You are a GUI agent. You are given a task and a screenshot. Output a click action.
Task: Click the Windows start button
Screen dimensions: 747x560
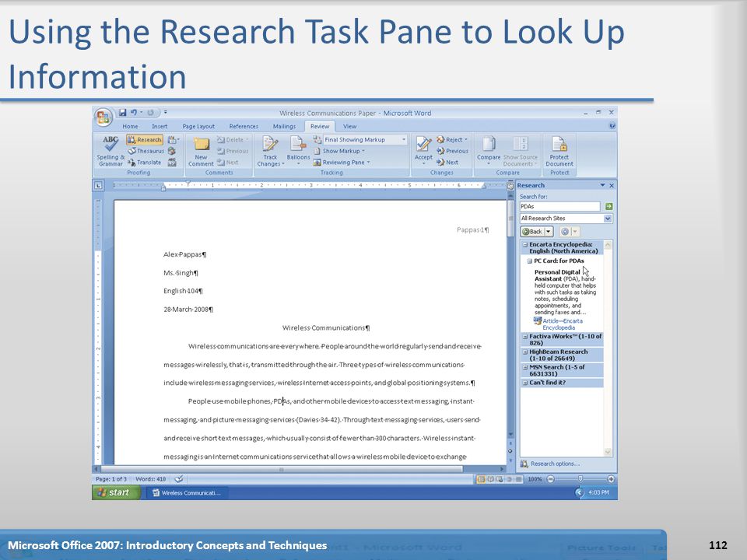click(x=116, y=492)
